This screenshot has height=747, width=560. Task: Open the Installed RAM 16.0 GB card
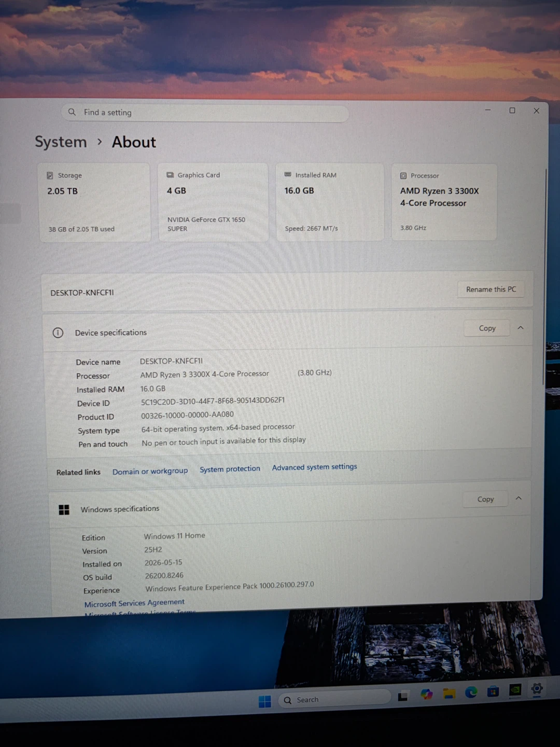pos(330,201)
